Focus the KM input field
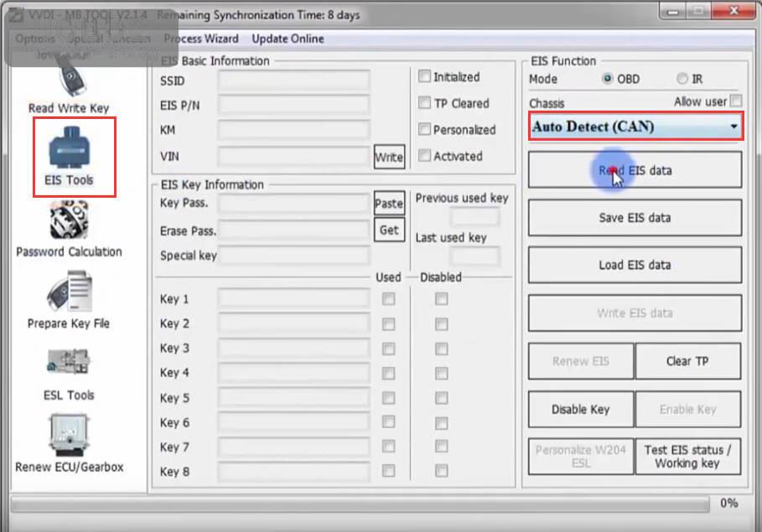Screen dimensions: 762x532 (293, 130)
